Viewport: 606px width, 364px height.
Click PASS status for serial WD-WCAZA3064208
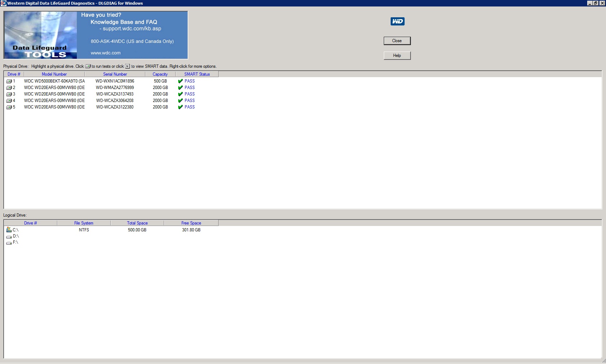click(190, 101)
